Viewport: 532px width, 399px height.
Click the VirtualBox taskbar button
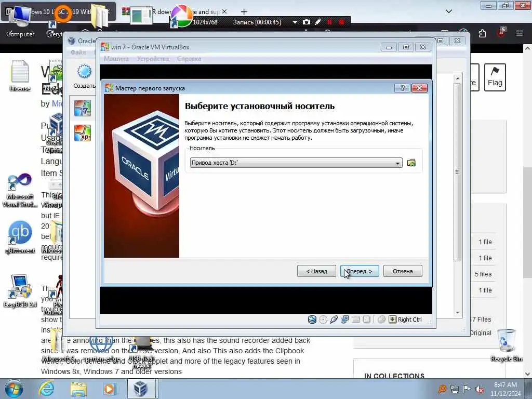(141, 389)
